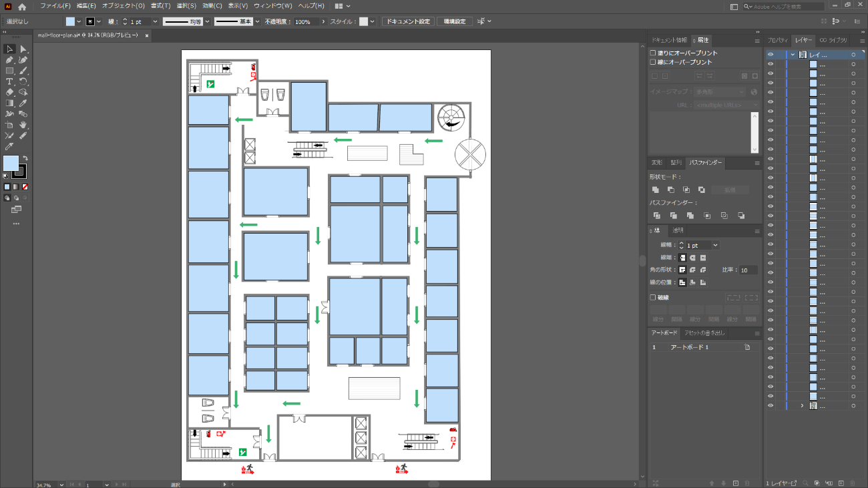This screenshot has height=488, width=868.
Task: Select the Rectangle tool
Action: [9, 71]
